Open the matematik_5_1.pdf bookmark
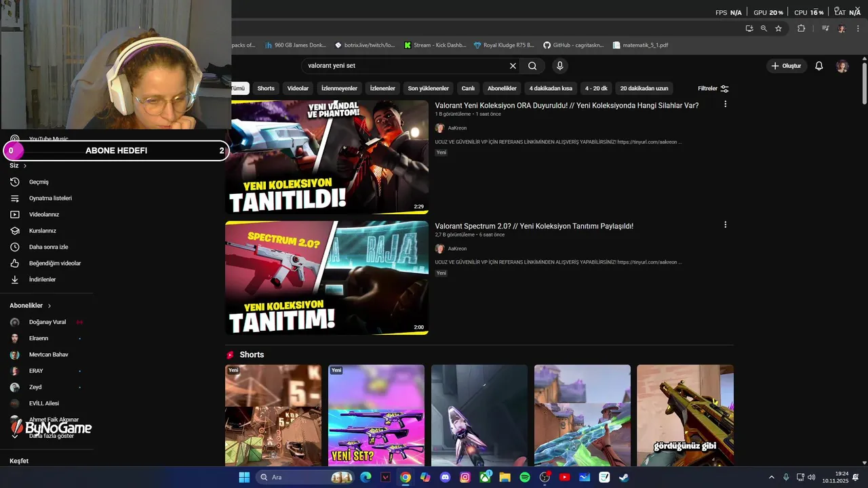 click(x=640, y=45)
